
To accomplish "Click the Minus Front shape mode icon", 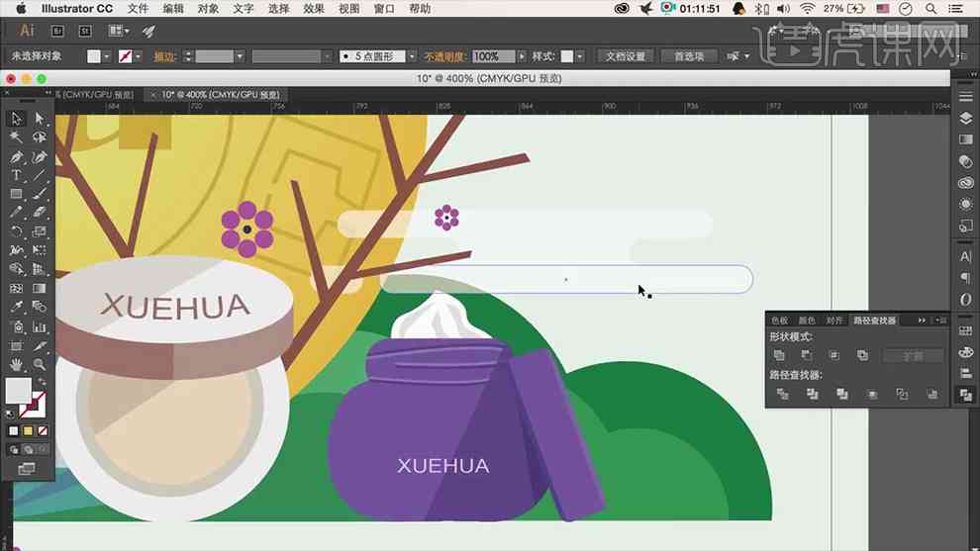I will coord(806,355).
